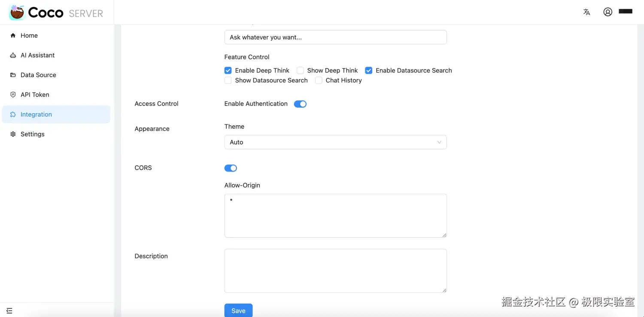Collapse the sidebar using bottom-left icon
Image resolution: width=644 pixels, height=317 pixels.
pyautogui.click(x=9, y=311)
